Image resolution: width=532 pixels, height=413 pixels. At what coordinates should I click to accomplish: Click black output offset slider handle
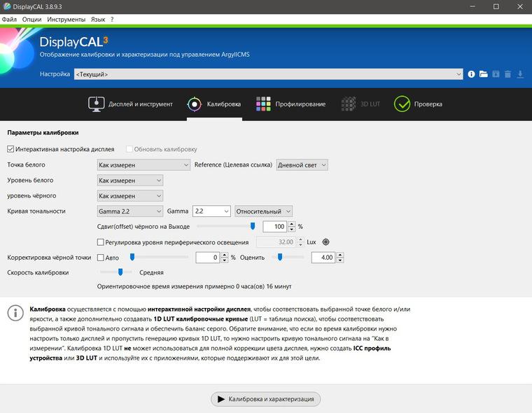coord(253,226)
